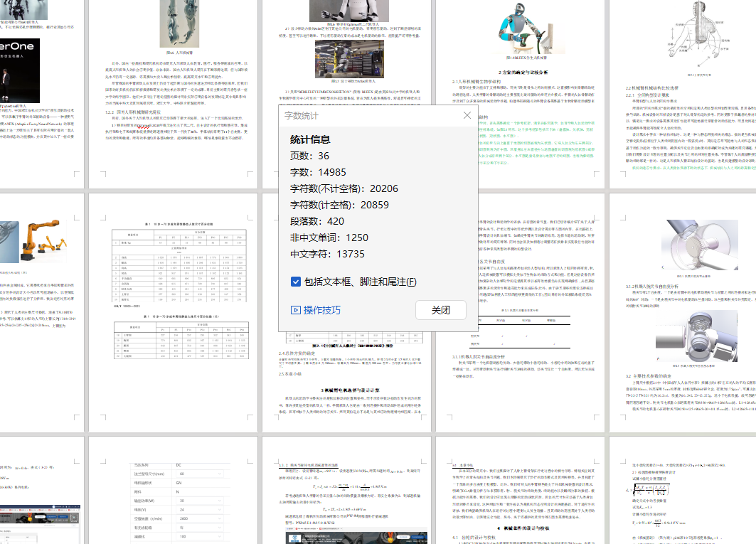The height and width of the screenshot is (544, 756).
Task: Click the 字符数(不计空格): 20206 line
Action: coord(344,188)
